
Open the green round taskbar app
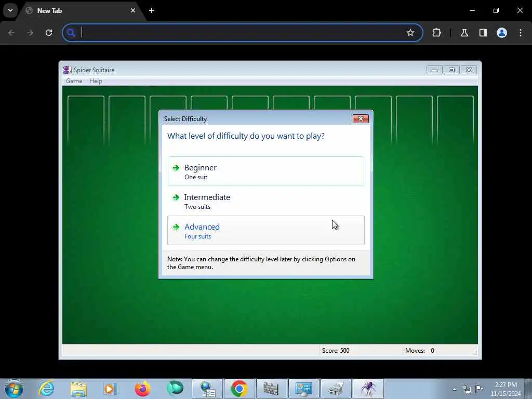pyautogui.click(x=175, y=389)
